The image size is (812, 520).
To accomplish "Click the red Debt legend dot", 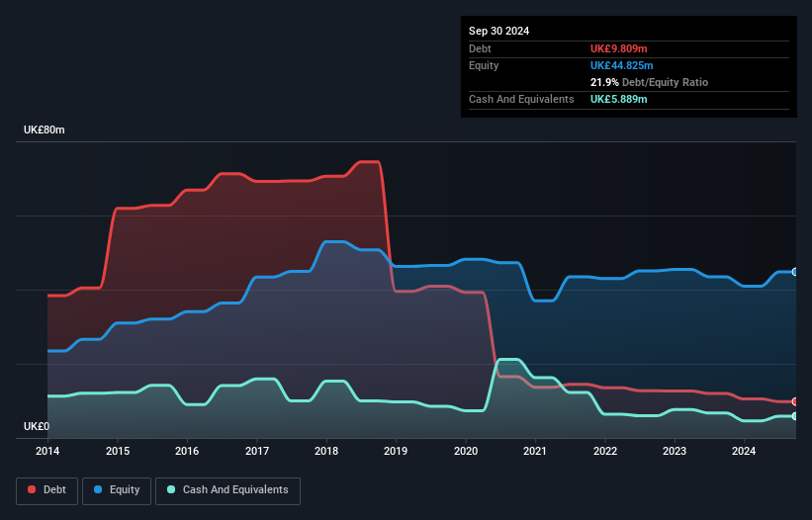I will click(32, 489).
